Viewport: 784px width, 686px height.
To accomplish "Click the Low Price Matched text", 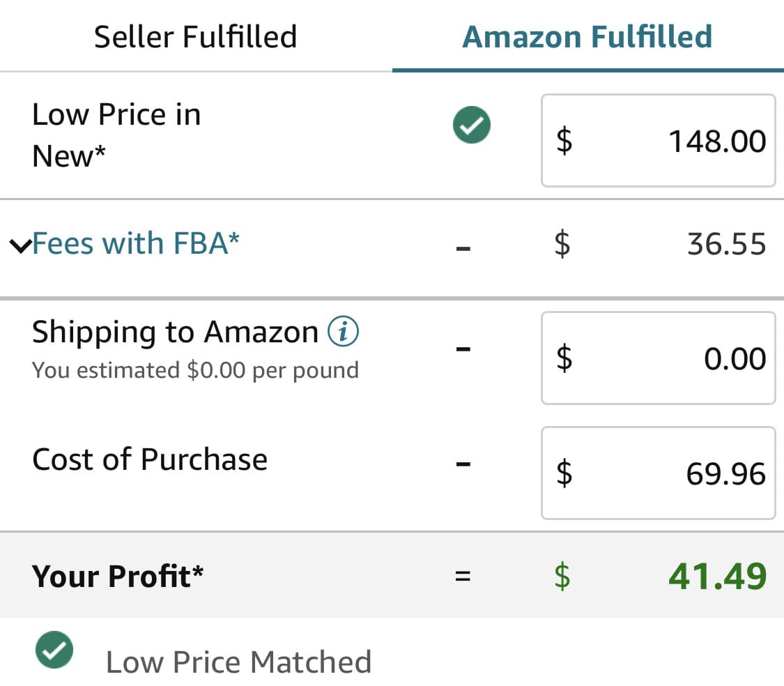I will (239, 662).
